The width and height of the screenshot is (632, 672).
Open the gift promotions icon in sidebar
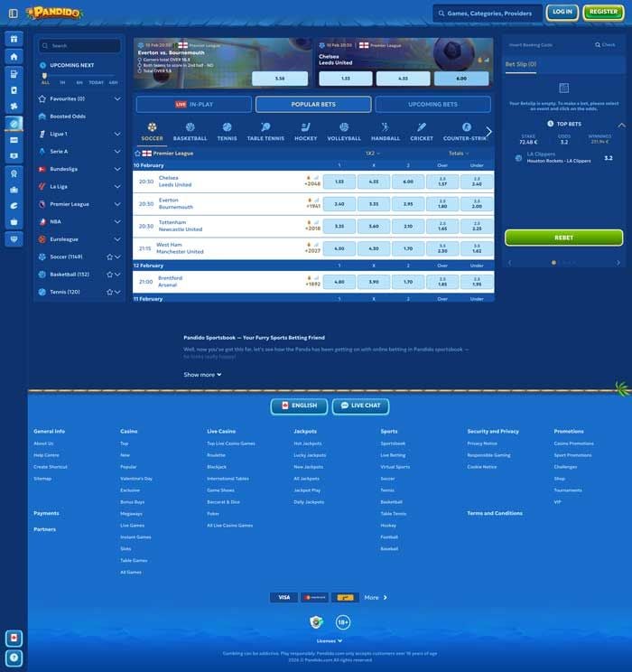(x=14, y=40)
